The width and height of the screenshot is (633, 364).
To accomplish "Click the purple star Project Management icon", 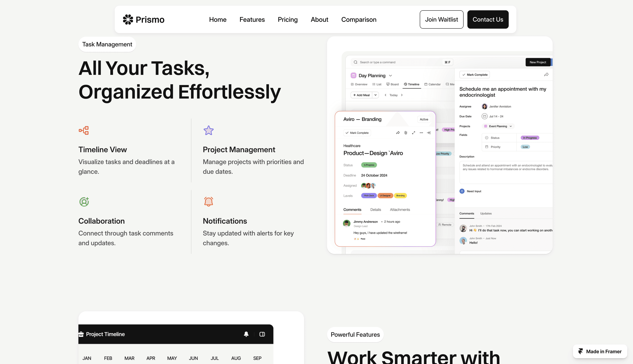I will click(x=208, y=130).
